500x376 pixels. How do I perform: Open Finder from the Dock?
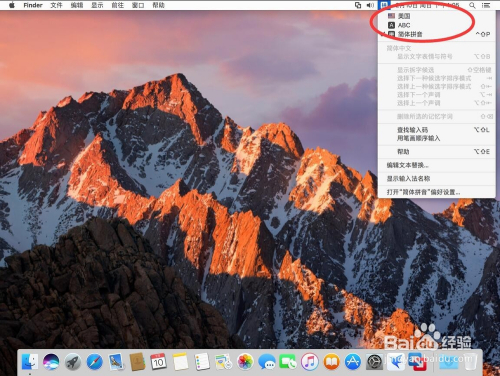pyautogui.click(x=30, y=362)
